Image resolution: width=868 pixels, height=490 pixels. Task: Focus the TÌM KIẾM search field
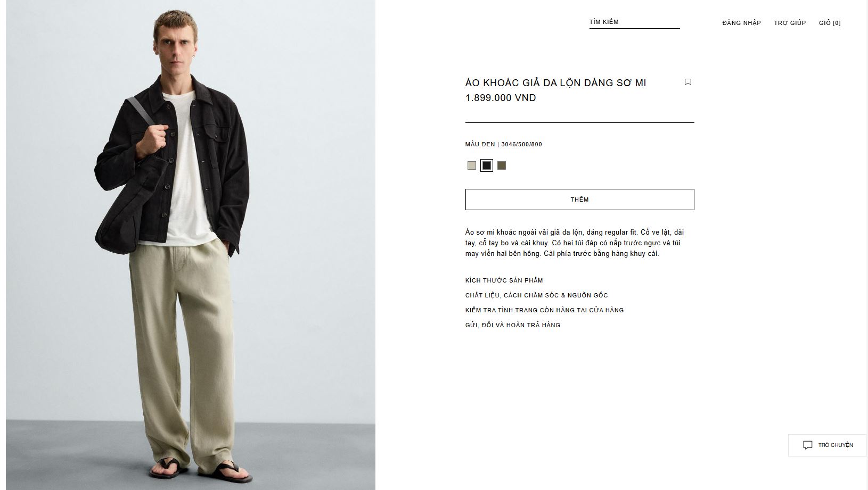[x=634, y=22]
